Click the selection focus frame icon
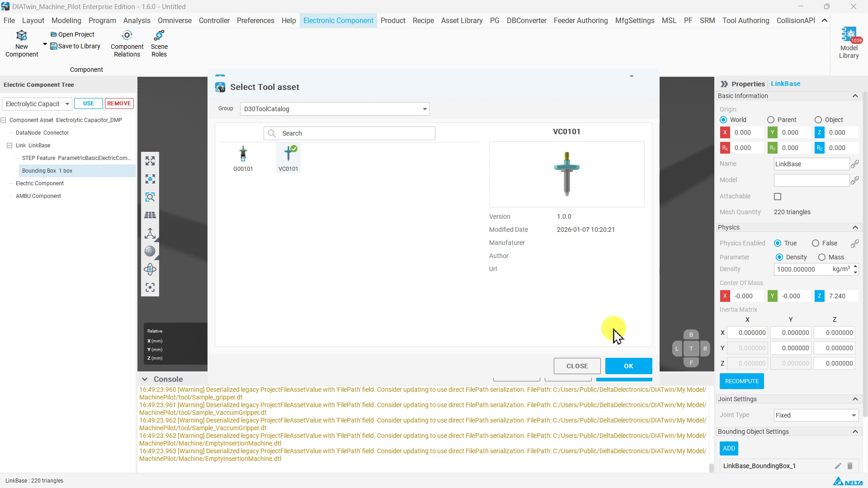Image resolution: width=868 pixels, height=488 pixels. pos(150,287)
